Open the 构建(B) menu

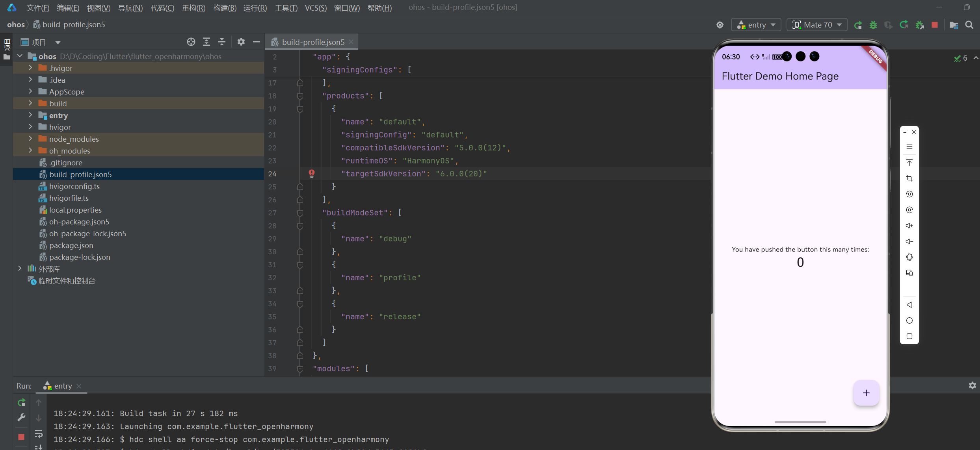coord(225,8)
